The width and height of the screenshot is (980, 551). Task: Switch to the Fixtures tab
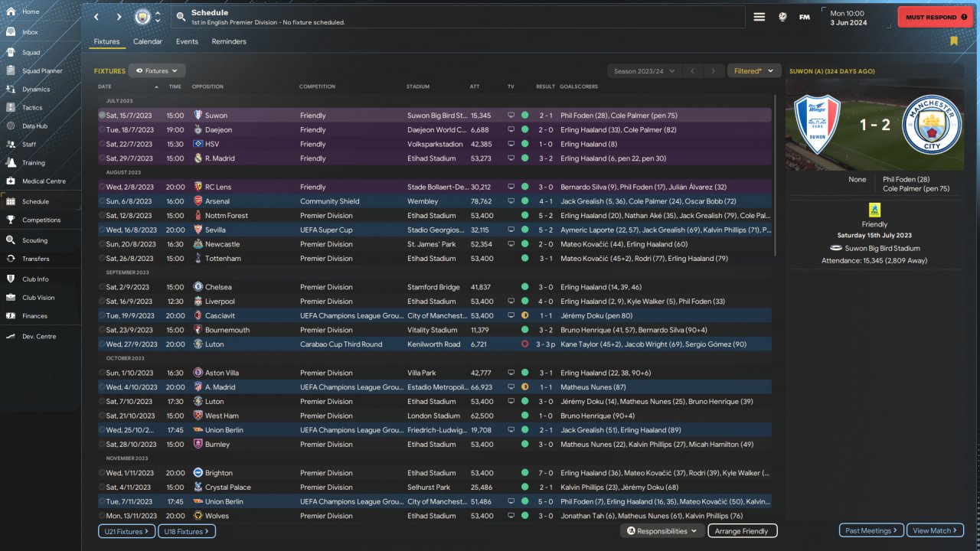pyautogui.click(x=106, y=41)
